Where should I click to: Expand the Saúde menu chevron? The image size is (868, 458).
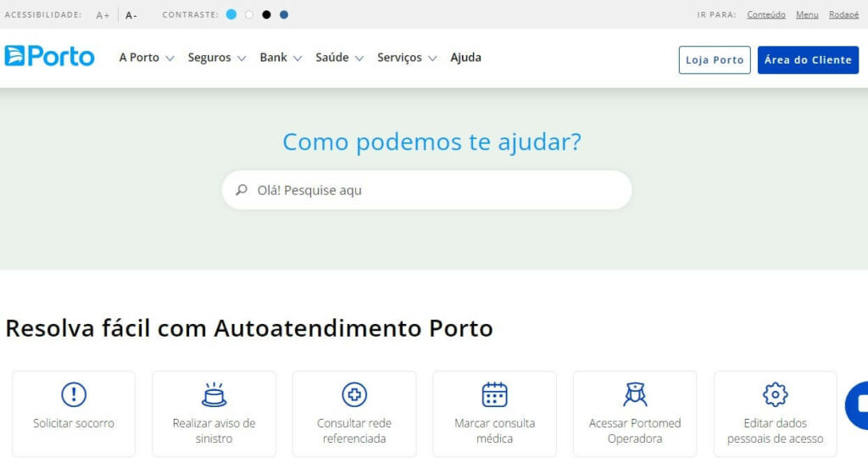[359, 59]
